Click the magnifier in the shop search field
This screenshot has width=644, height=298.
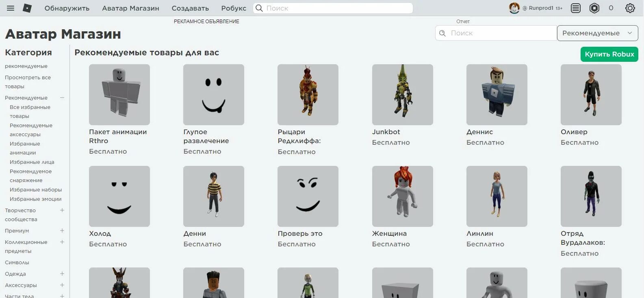[442, 33]
